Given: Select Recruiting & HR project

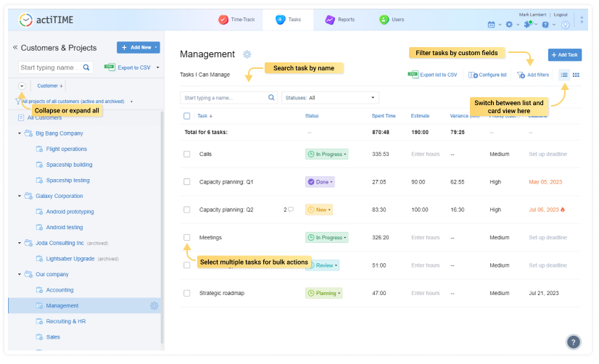Looking at the screenshot, I should click(x=66, y=321).
